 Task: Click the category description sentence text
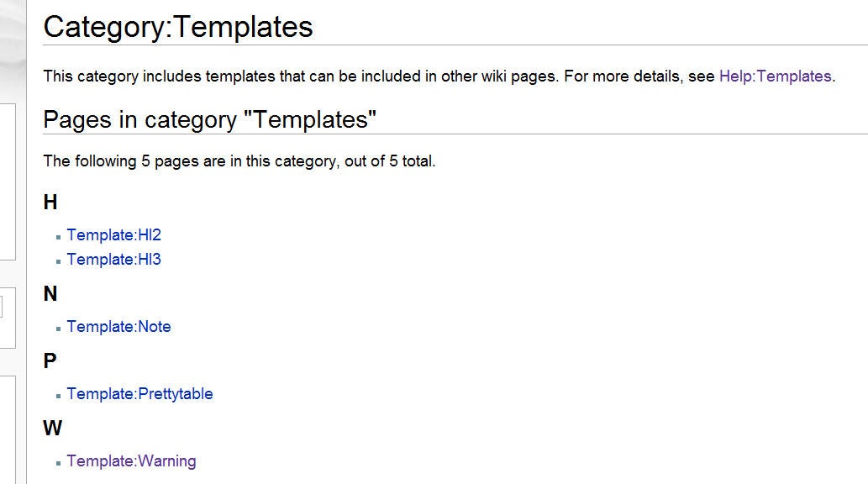click(439, 76)
